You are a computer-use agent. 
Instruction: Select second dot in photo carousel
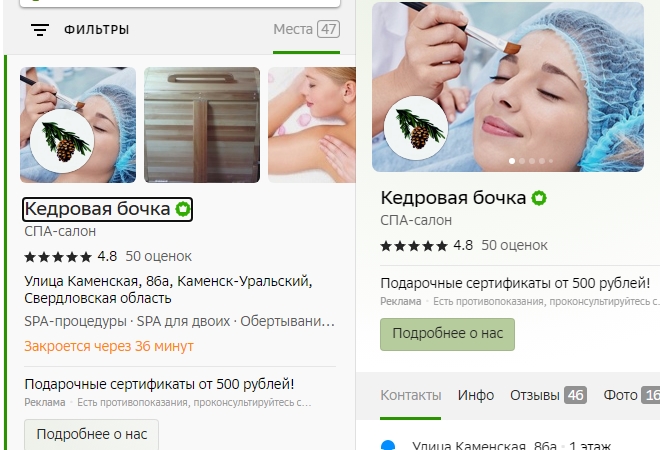(522, 161)
